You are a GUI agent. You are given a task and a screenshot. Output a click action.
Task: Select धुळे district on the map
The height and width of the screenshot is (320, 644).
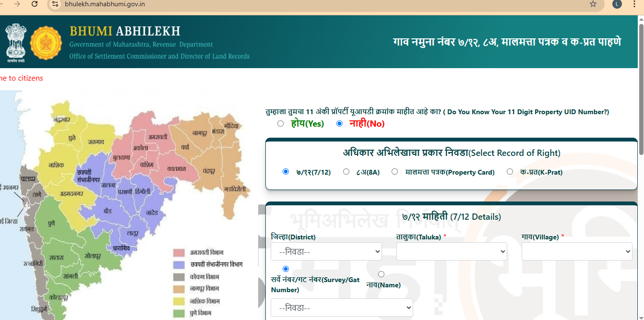pos(72,138)
